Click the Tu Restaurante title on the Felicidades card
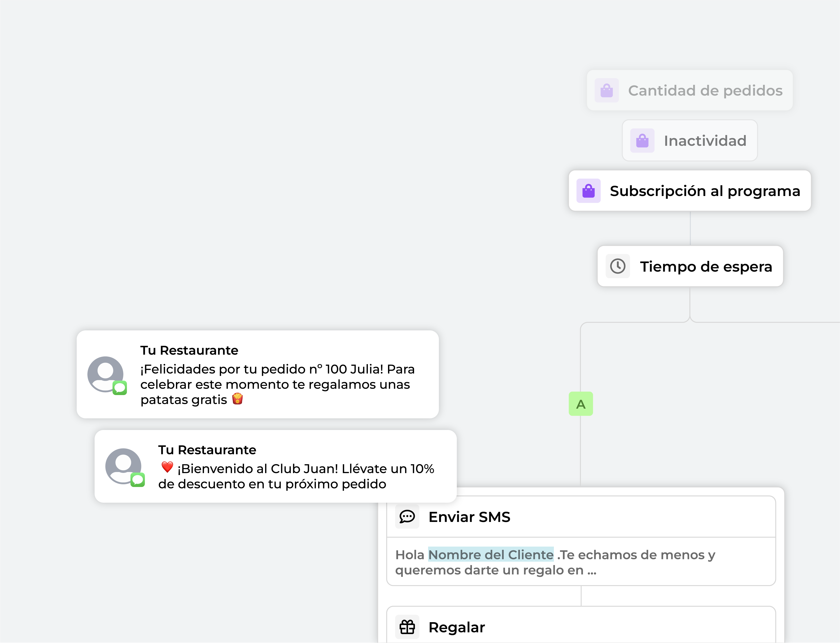The width and height of the screenshot is (840, 643). pos(189,350)
